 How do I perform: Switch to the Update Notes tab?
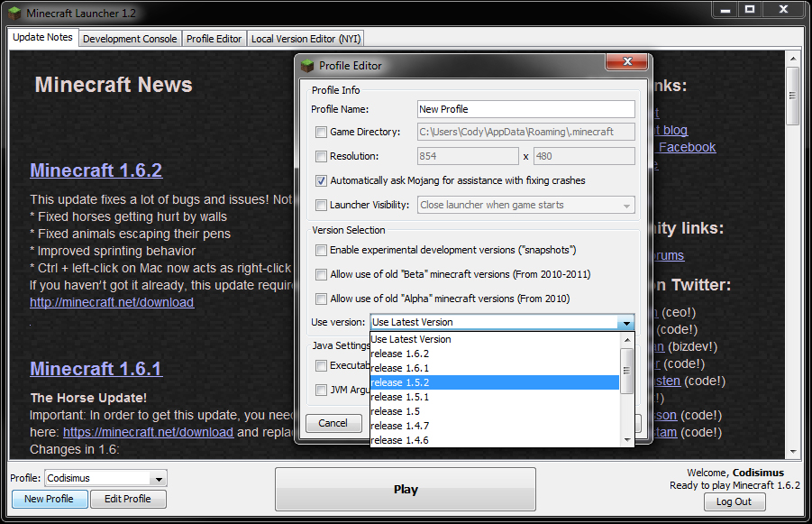43,38
